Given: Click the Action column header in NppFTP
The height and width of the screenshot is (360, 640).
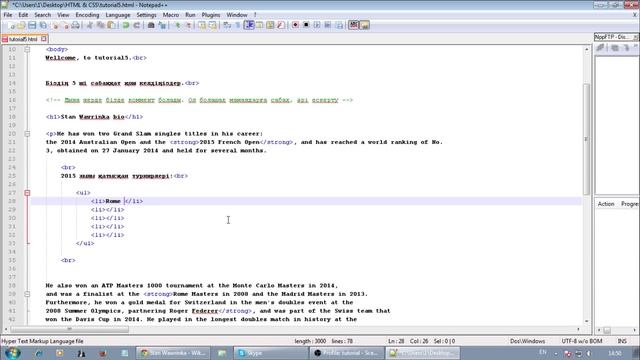Looking at the screenshot, I should 606,204.
